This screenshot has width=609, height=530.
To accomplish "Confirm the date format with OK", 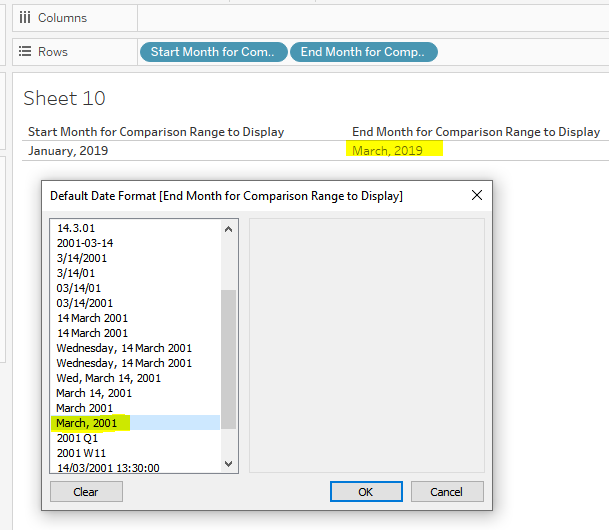I will pyautogui.click(x=366, y=492).
